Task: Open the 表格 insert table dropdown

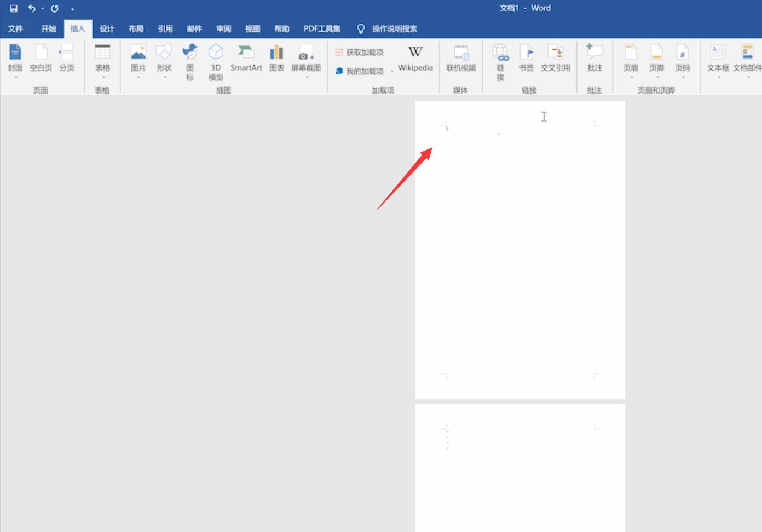Action: (102, 61)
